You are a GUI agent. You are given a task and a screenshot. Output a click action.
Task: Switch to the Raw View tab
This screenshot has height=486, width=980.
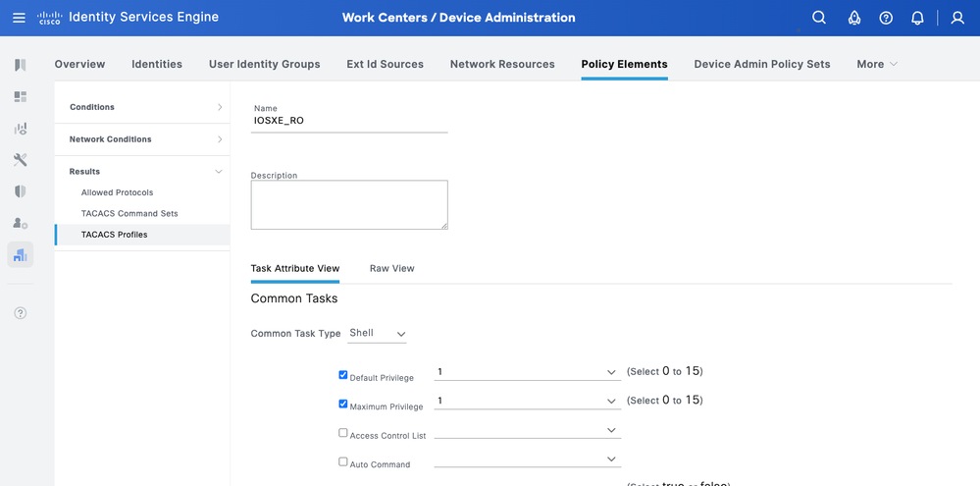click(391, 268)
